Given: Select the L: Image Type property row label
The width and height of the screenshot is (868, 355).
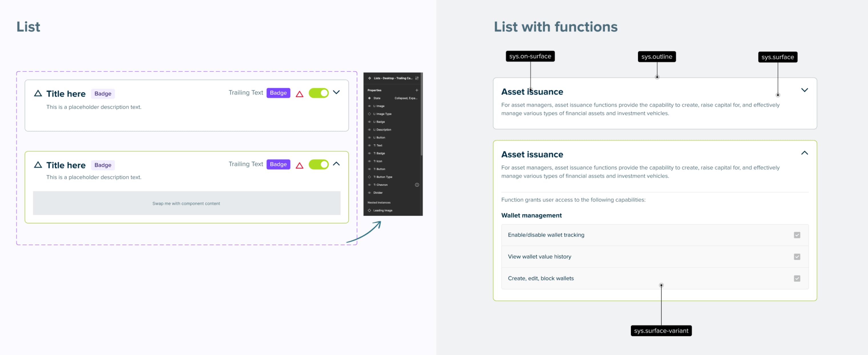Looking at the screenshot, I should pyautogui.click(x=382, y=114).
